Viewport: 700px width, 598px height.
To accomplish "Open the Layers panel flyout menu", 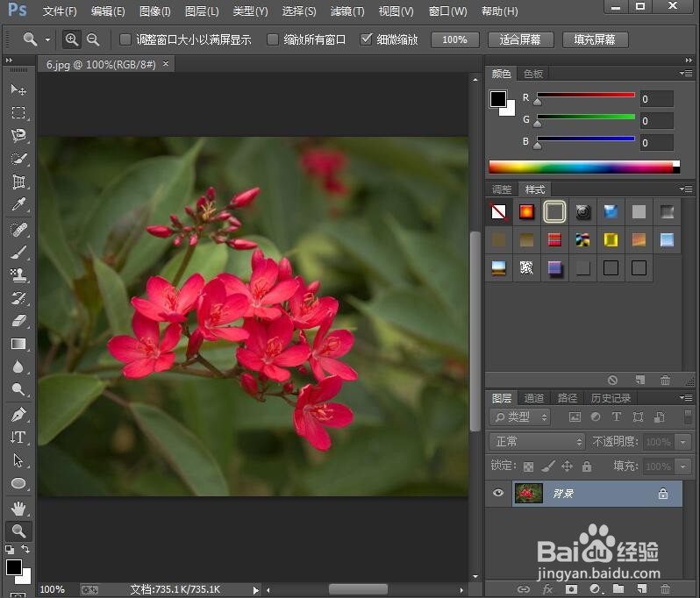I will tap(686, 397).
